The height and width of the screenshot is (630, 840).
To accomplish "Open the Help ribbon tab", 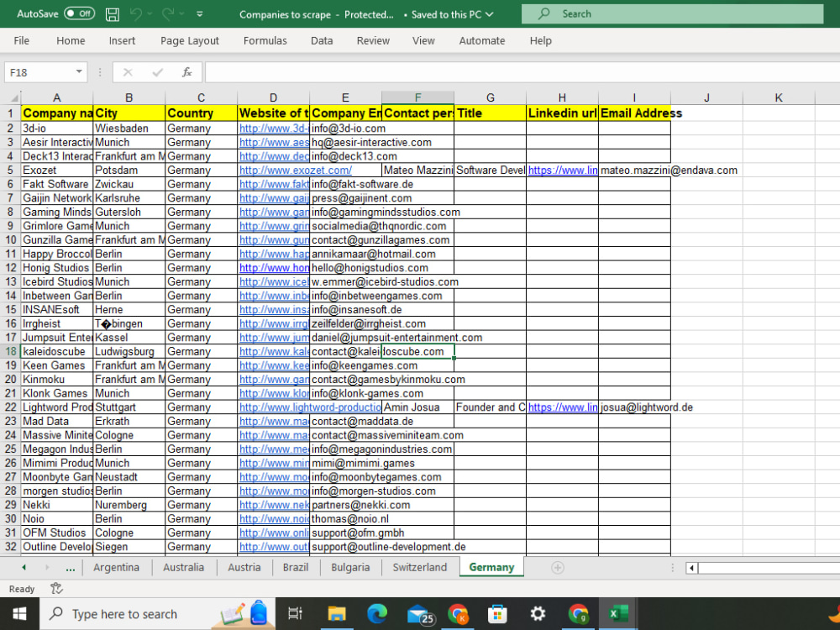I will coord(540,40).
